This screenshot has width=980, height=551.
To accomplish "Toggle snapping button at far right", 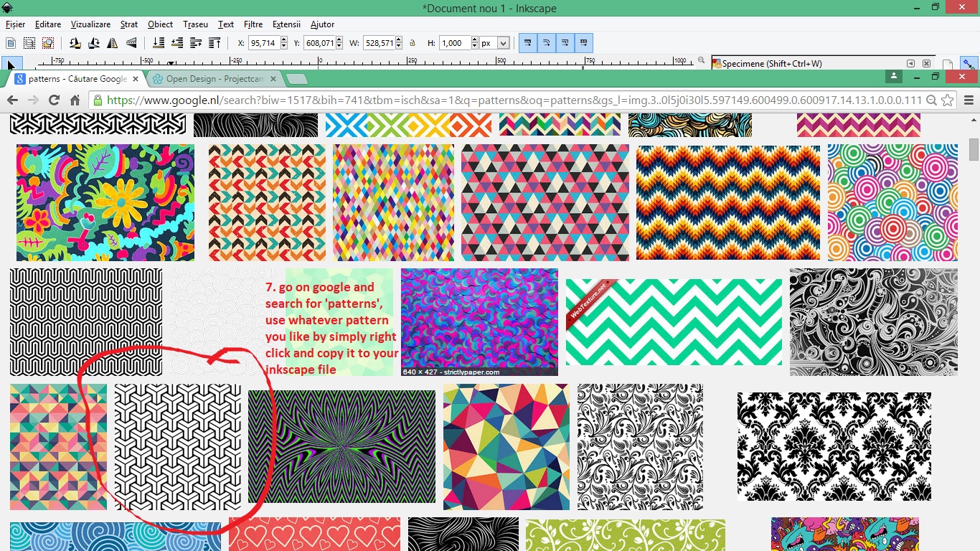I will tap(969, 64).
